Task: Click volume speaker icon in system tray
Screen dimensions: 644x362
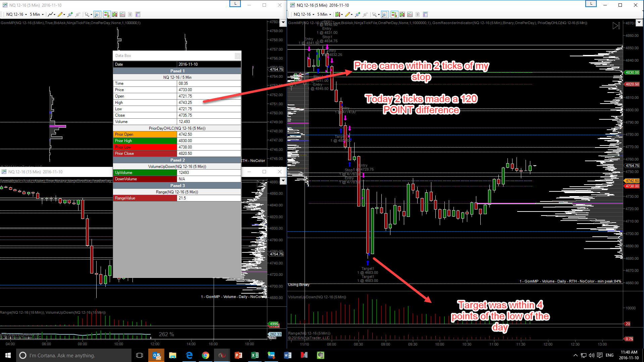Action: (591, 355)
